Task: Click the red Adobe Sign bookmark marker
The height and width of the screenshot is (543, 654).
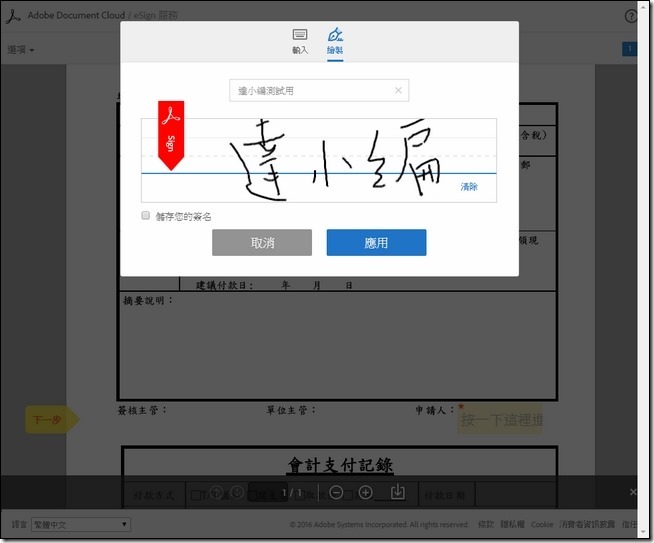Action: (171, 134)
